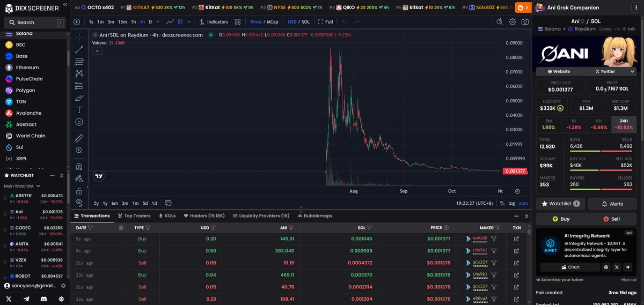Select the text annotation tool

click(79, 109)
